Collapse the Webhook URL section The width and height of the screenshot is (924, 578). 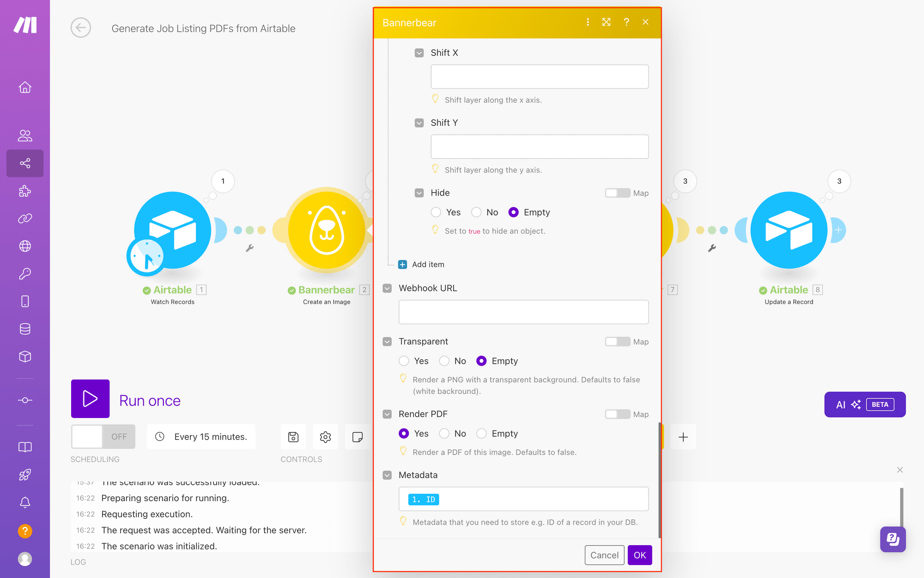pos(387,289)
